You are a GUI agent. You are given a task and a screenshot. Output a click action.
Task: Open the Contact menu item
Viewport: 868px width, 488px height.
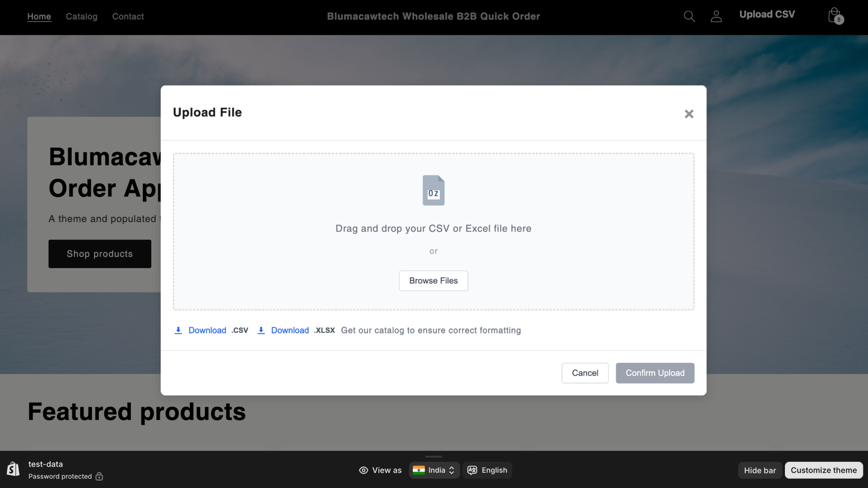pos(128,16)
